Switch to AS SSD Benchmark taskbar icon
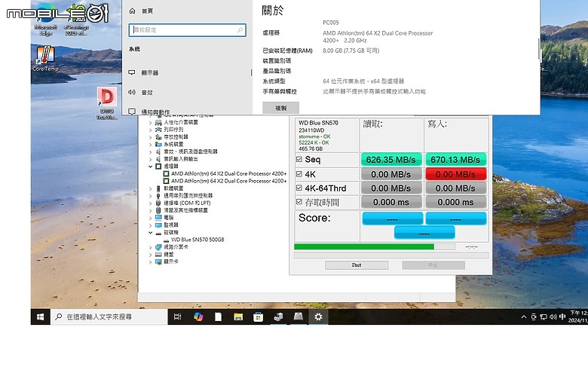 [298, 317]
